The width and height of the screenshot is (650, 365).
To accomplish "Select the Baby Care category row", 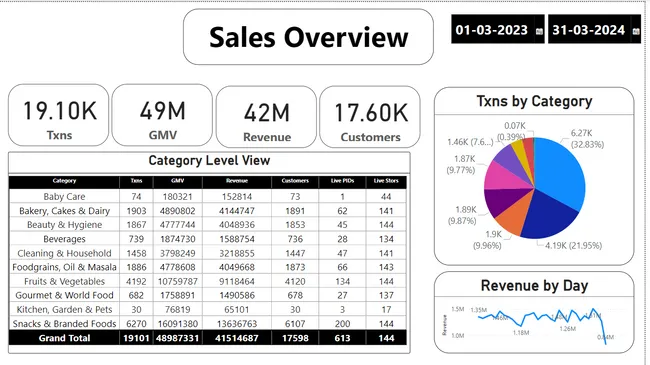I will [208, 197].
